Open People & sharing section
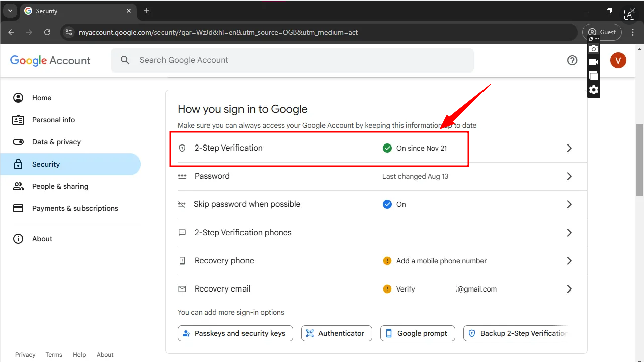The image size is (644, 362). (x=70, y=186)
